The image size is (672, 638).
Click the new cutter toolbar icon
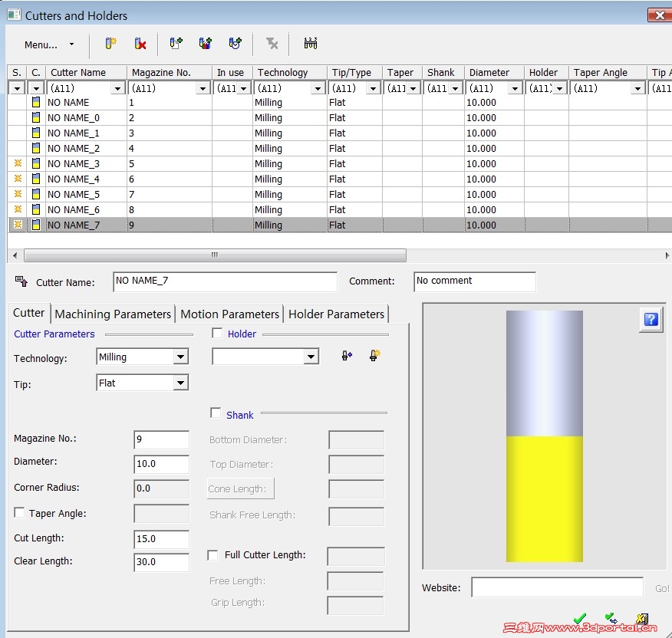tap(110, 43)
